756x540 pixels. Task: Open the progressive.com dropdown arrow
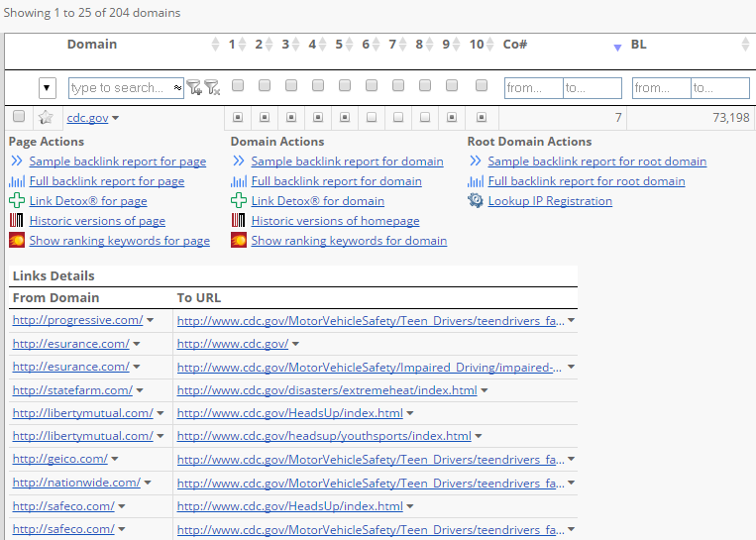tap(150, 320)
